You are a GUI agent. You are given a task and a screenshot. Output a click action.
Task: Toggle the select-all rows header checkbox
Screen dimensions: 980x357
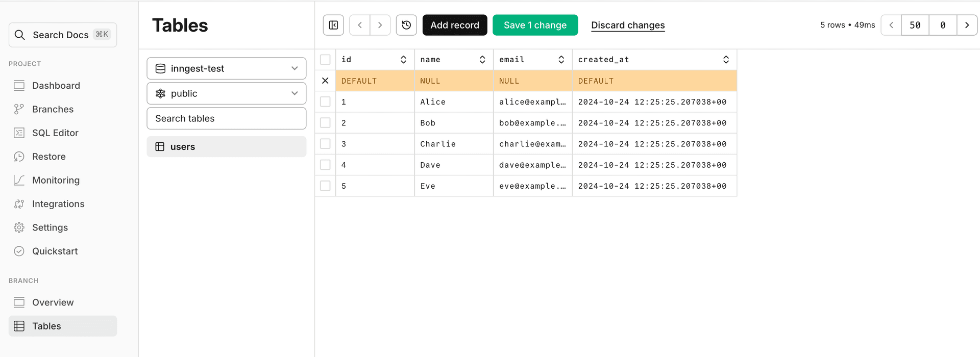coord(325,60)
